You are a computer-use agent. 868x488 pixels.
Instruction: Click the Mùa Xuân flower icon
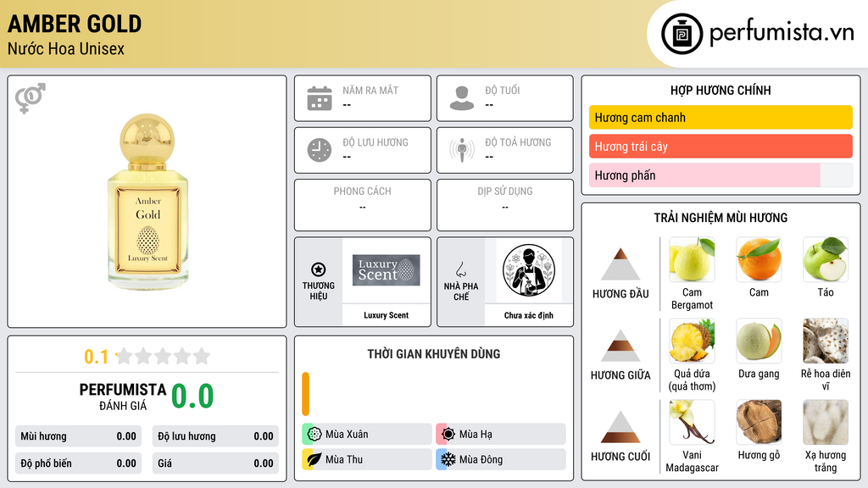coord(314,435)
